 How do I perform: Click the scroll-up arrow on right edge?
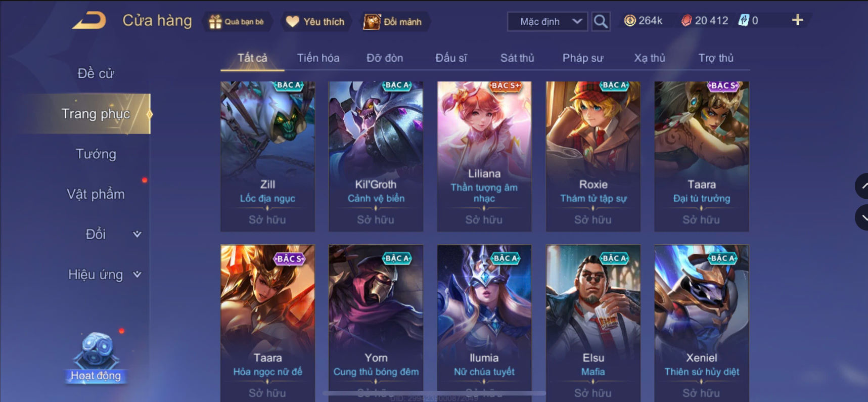click(x=862, y=186)
